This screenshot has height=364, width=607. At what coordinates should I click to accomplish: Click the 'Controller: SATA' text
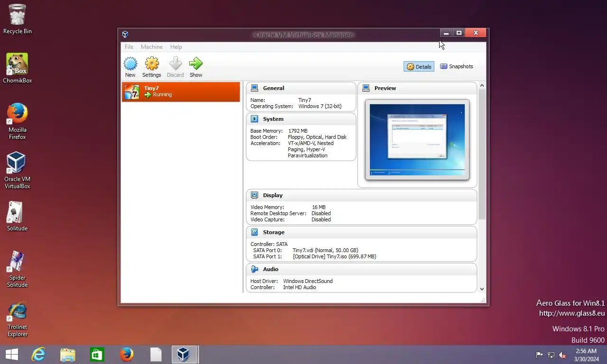point(269,244)
